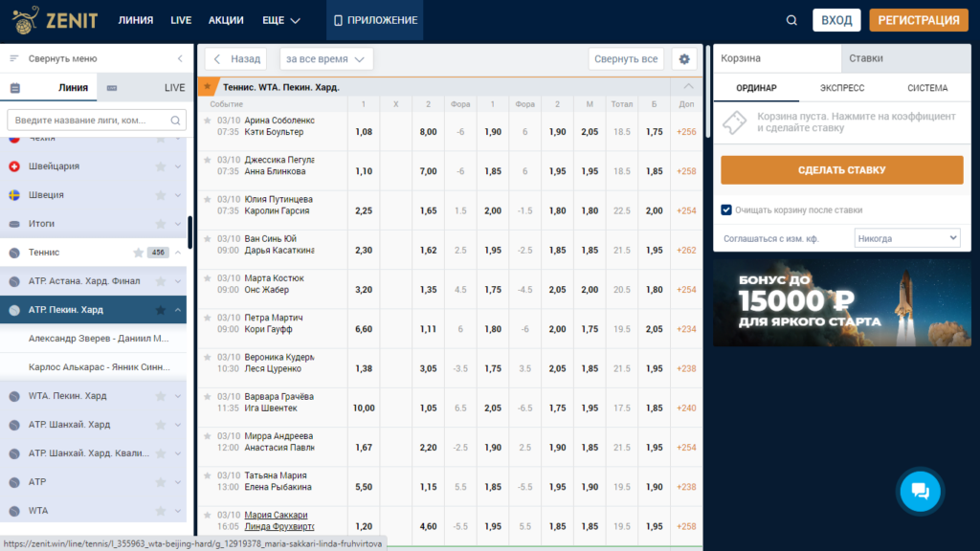Viewport: 980px width, 551px height.
Task: Open the search magnifier icon in header
Action: click(x=791, y=21)
